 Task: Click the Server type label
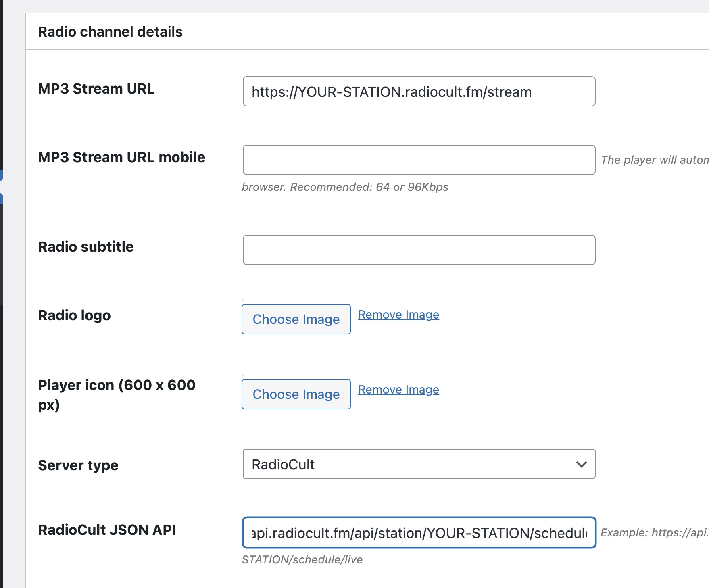point(78,465)
